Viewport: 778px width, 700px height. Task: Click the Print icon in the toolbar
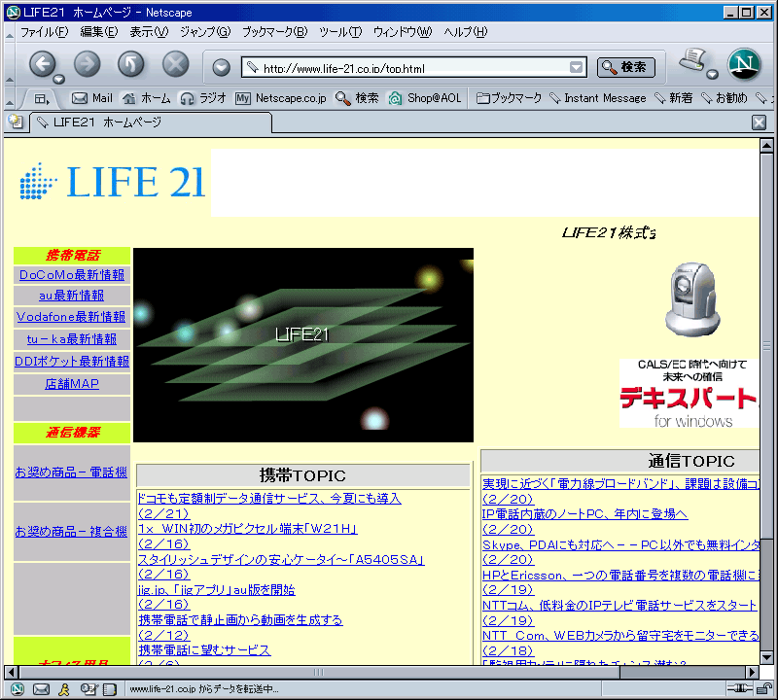(693, 60)
